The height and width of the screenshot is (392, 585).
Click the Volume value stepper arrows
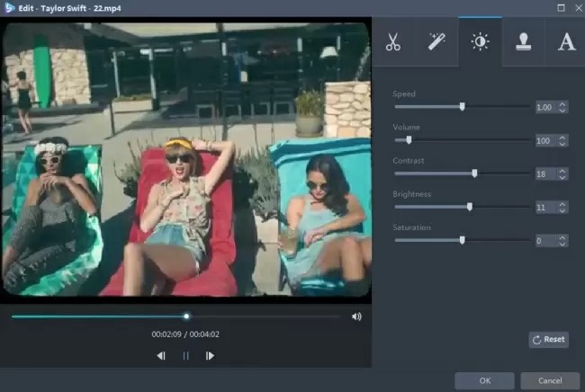tap(562, 140)
